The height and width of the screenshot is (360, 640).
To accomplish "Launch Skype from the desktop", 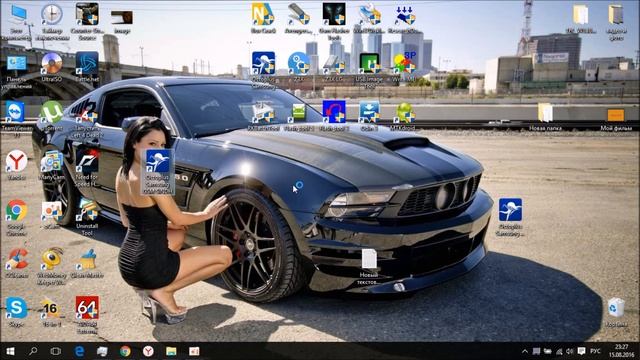I will coord(16,308).
